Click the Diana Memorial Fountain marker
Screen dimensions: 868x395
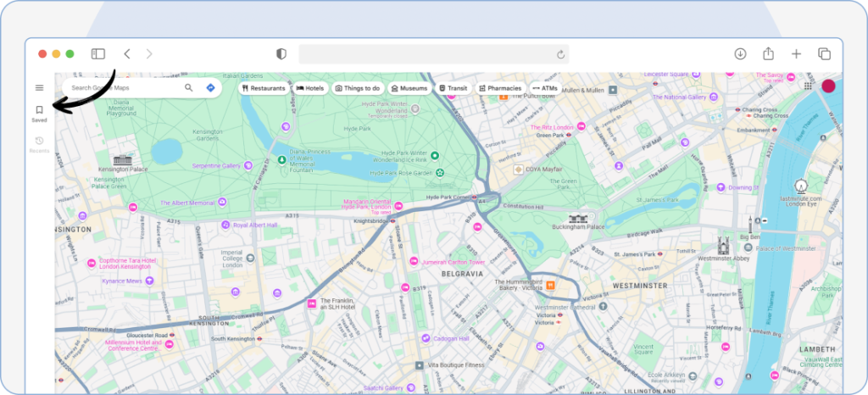281,160
